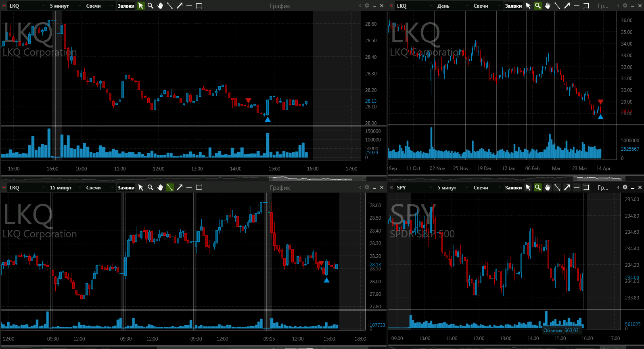Click the left chevron in the LKQ daily chart header
The width and height of the screenshot is (644, 349).
click(x=618, y=6)
